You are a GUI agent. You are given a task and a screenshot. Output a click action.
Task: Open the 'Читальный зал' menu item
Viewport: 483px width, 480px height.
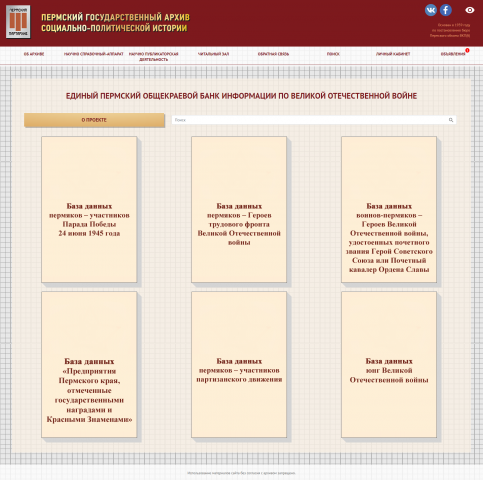[x=213, y=54]
